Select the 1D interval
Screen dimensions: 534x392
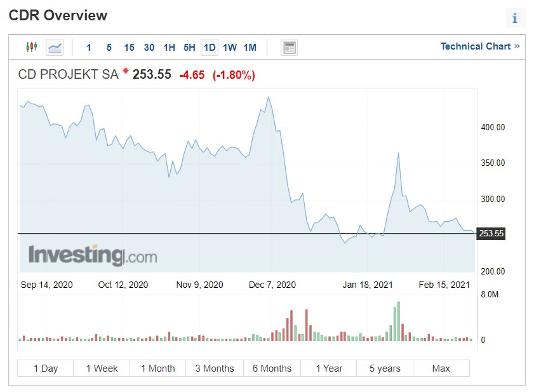tap(210, 48)
